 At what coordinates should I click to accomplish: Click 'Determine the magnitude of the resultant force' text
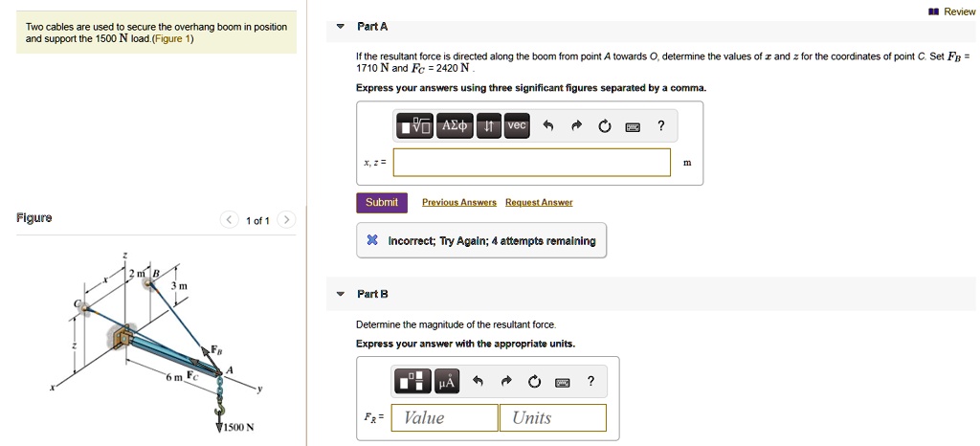[x=457, y=324]
